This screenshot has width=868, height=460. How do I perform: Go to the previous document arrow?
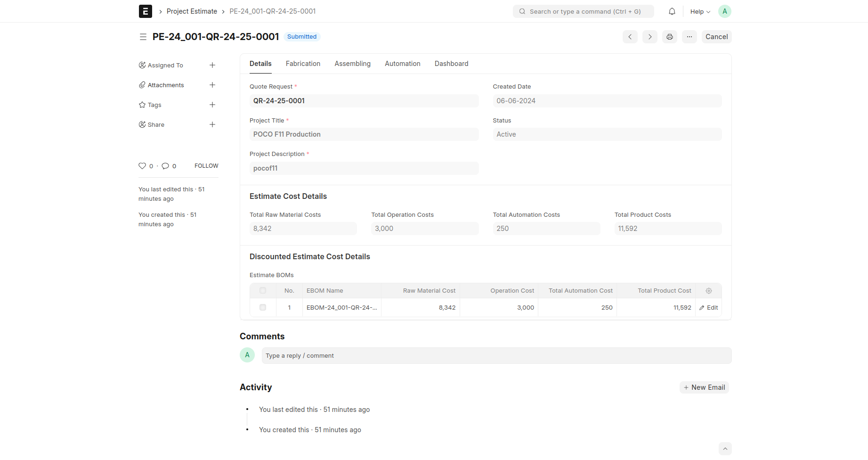coord(630,37)
